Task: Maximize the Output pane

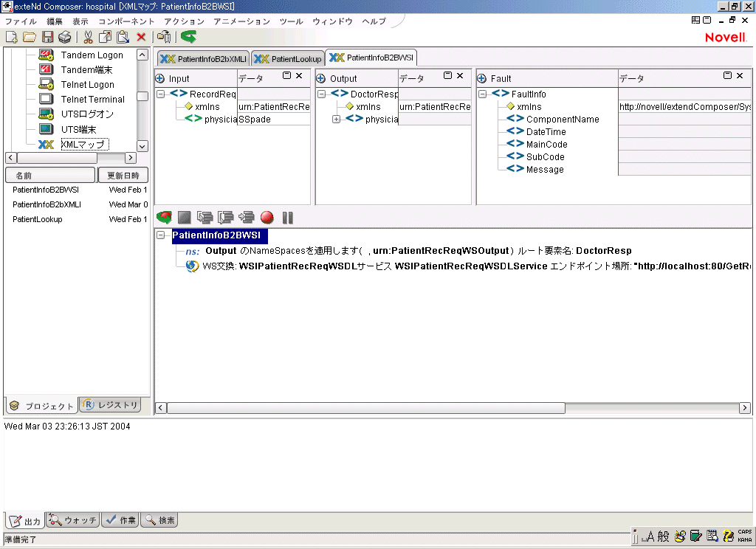Action: [448, 75]
